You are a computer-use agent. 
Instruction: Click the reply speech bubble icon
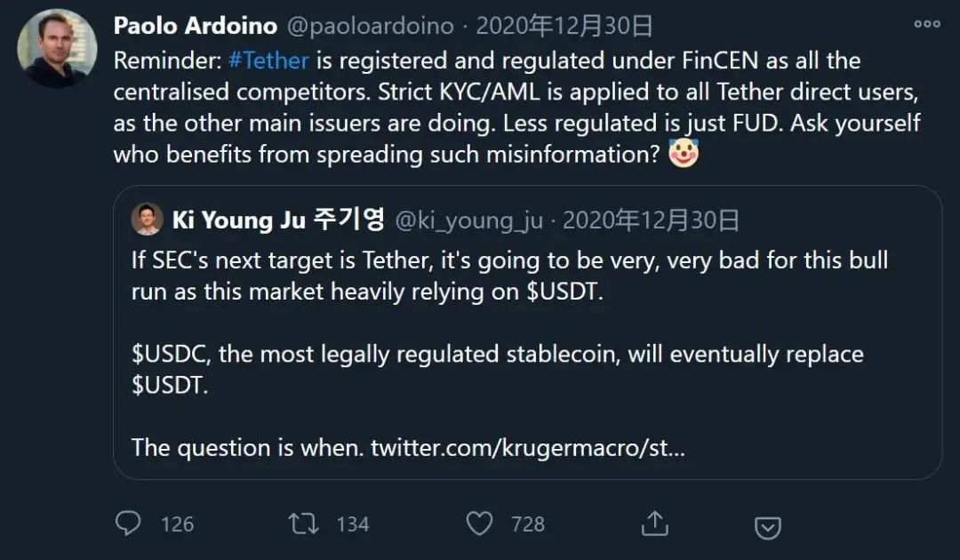128,524
